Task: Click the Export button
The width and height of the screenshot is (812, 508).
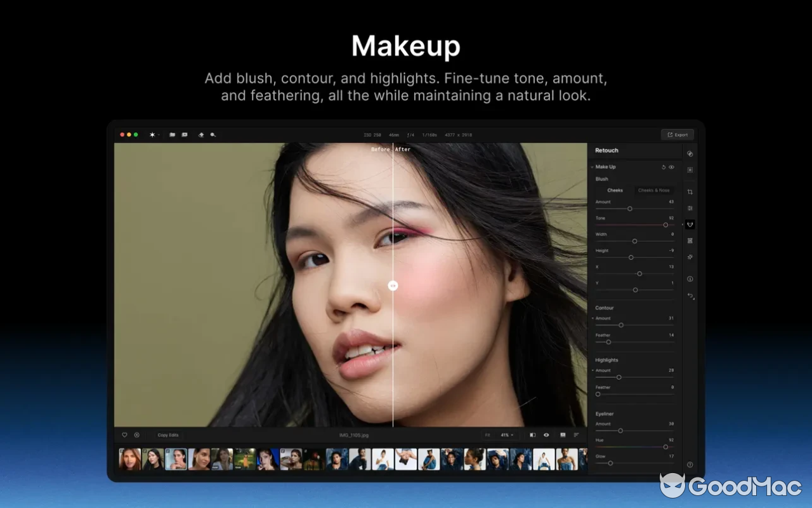Action: coord(678,135)
